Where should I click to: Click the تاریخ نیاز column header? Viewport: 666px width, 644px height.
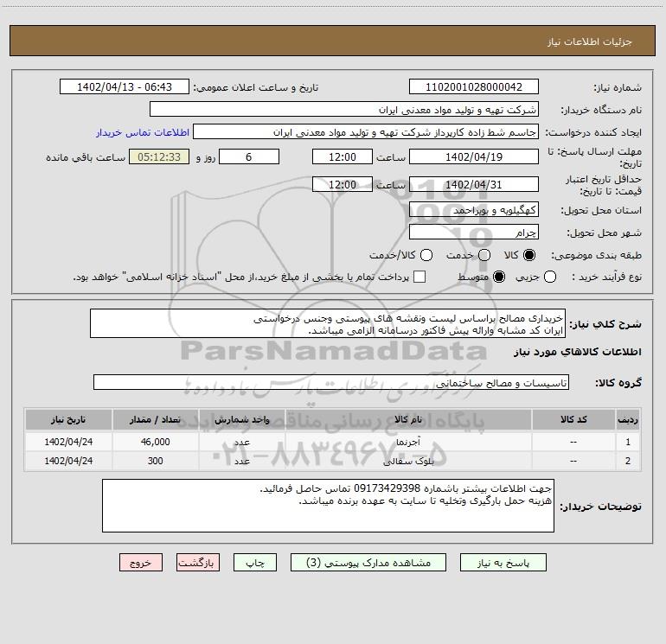(x=68, y=419)
